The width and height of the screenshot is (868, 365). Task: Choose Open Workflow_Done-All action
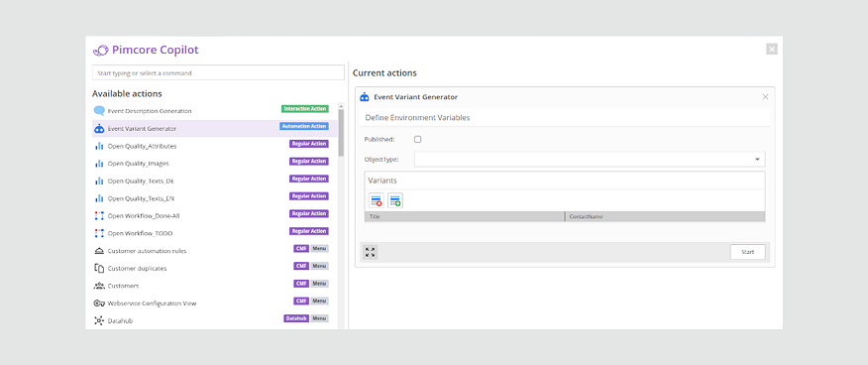tap(215, 216)
